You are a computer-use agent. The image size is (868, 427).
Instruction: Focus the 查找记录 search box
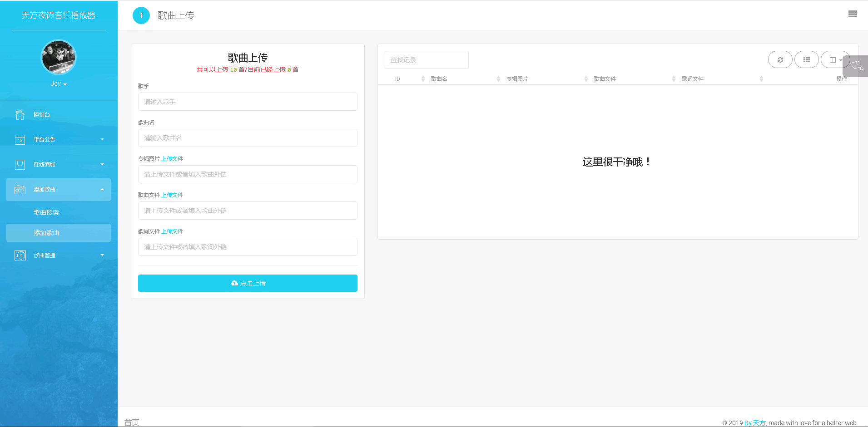tap(427, 60)
